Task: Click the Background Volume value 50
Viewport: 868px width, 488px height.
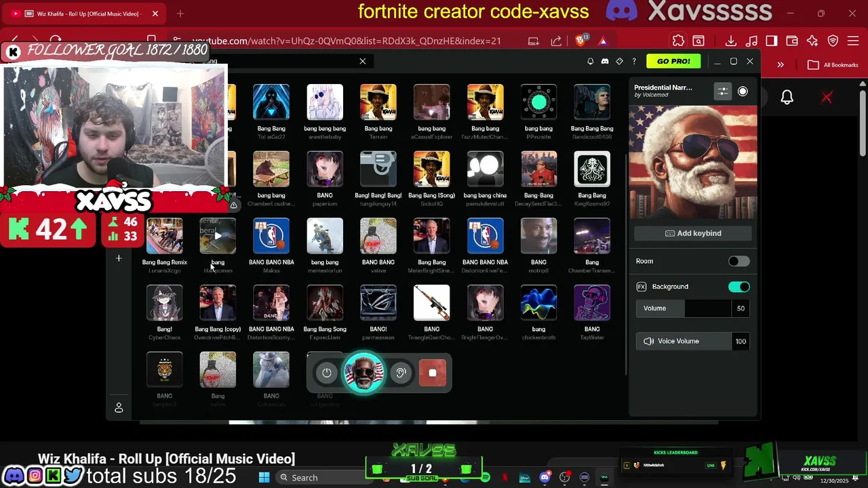Action: (741, 308)
